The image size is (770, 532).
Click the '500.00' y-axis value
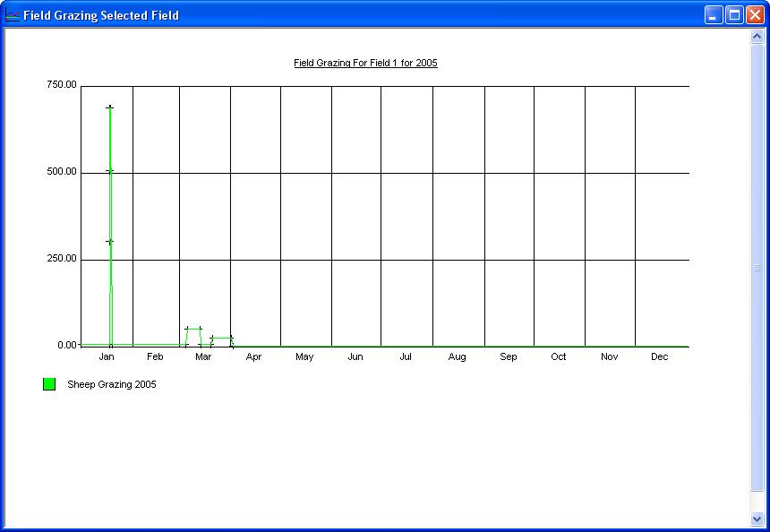click(x=62, y=171)
